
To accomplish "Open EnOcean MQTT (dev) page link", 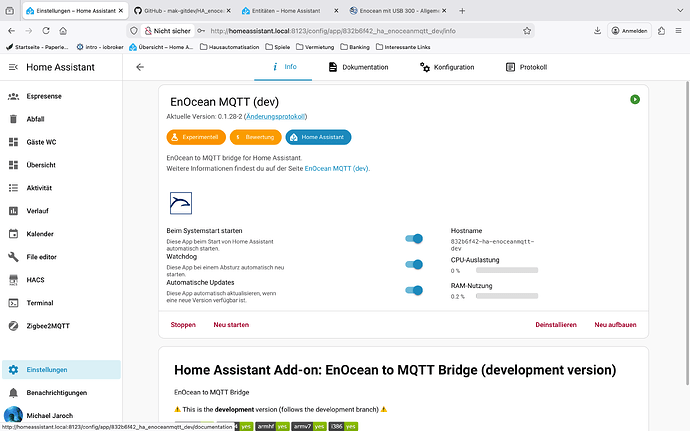I will pos(337,169).
